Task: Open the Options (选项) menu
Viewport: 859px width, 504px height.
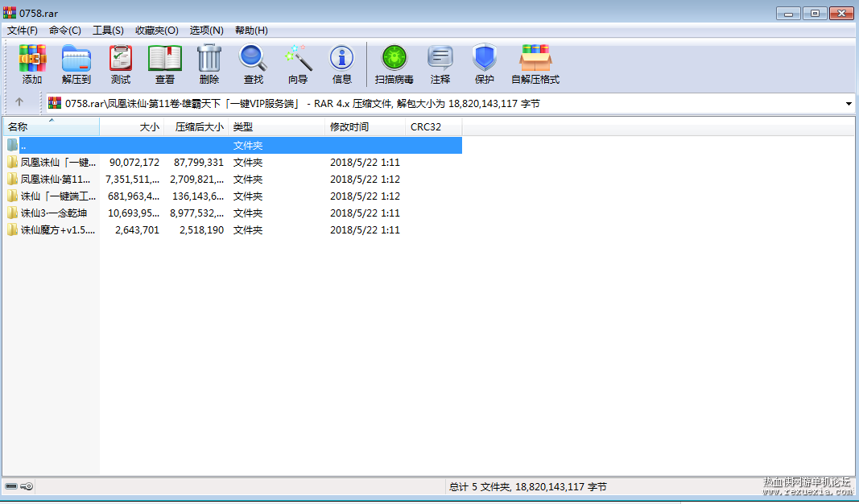Action: [x=207, y=30]
